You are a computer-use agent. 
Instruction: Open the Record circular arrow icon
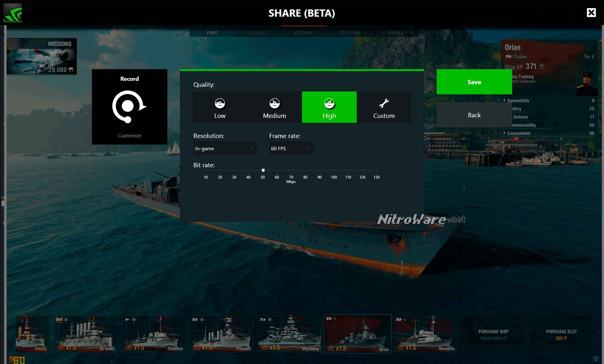pos(129,107)
